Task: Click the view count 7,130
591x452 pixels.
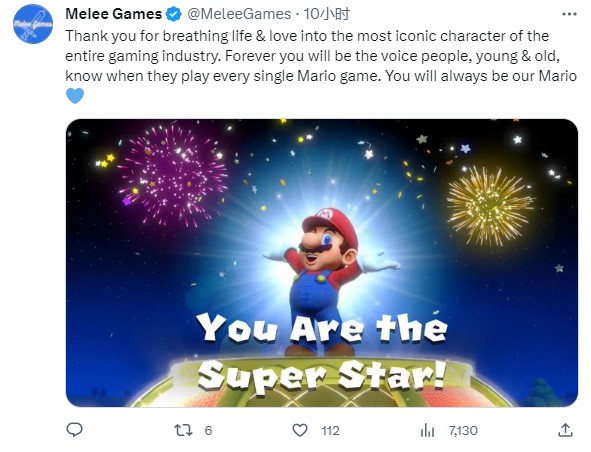Action: point(463,431)
